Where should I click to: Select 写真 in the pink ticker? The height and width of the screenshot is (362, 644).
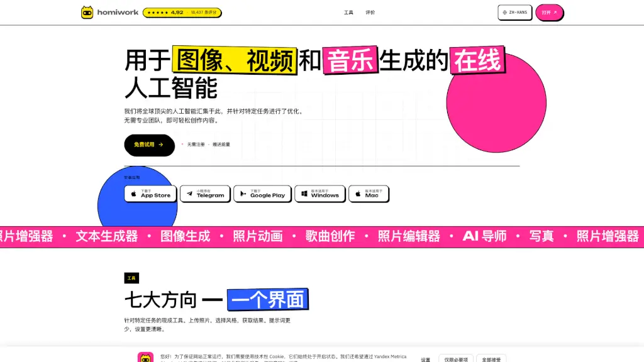tap(541, 236)
